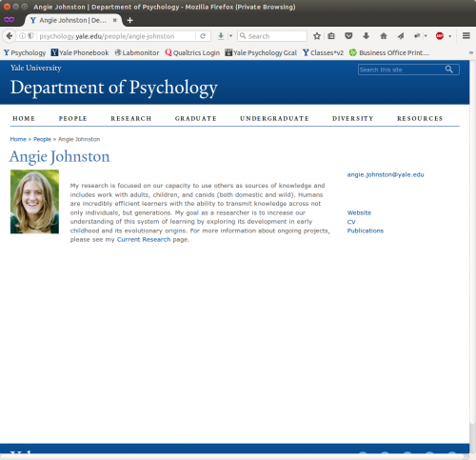Open the Publications link
This screenshot has width=476, height=460.
(x=366, y=230)
